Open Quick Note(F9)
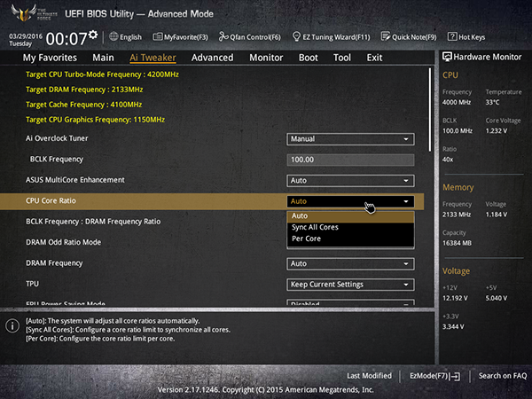 coord(409,36)
